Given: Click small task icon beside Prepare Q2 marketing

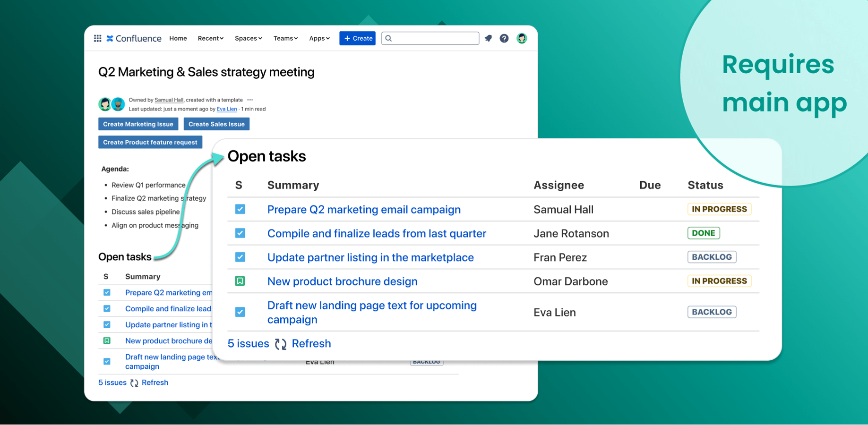Looking at the screenshot, I should pyautogui.click(x=107, y=292).
